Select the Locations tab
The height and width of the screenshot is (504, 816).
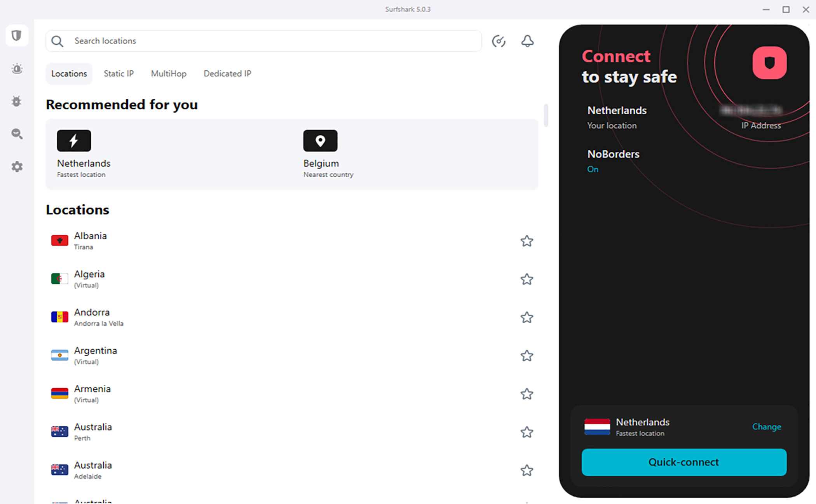pyautogui.click(x=69, y=73)
